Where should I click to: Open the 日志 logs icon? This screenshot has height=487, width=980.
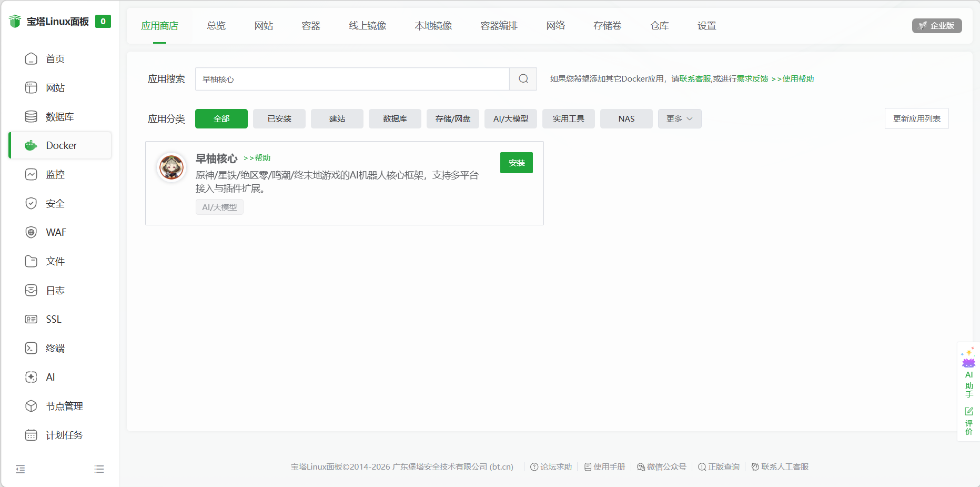[31, 290]
